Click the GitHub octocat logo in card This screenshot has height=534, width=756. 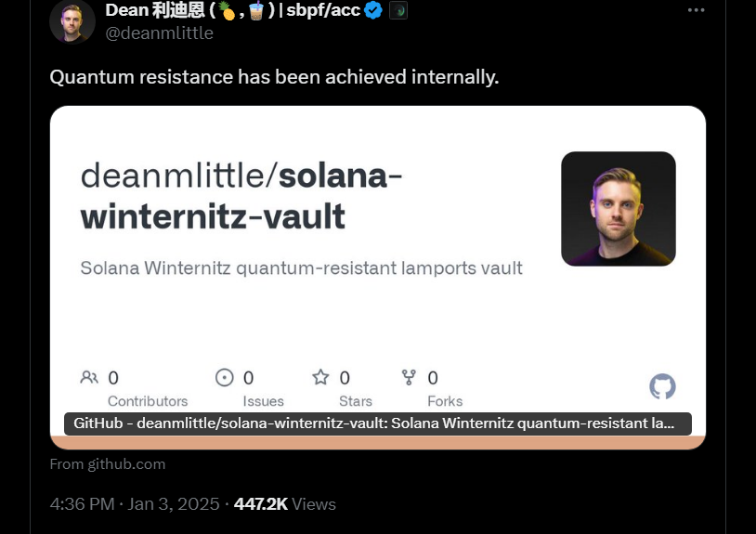coord(662,386)
